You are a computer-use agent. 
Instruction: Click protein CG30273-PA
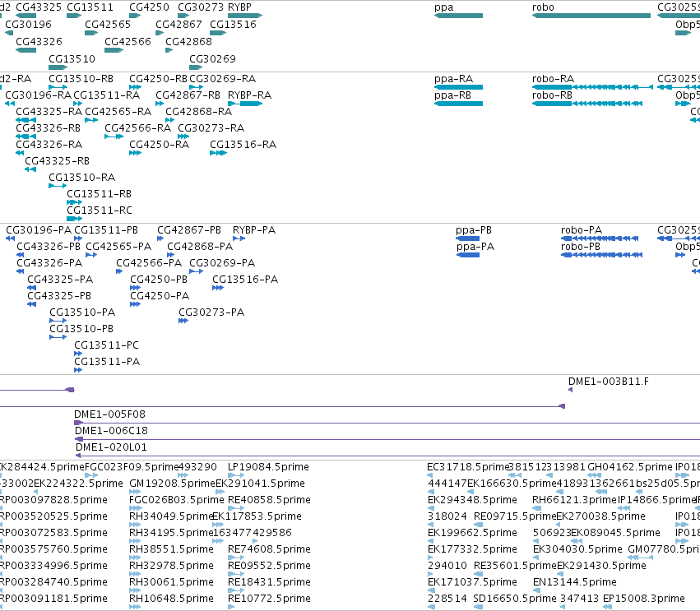[x=183, y=321]
